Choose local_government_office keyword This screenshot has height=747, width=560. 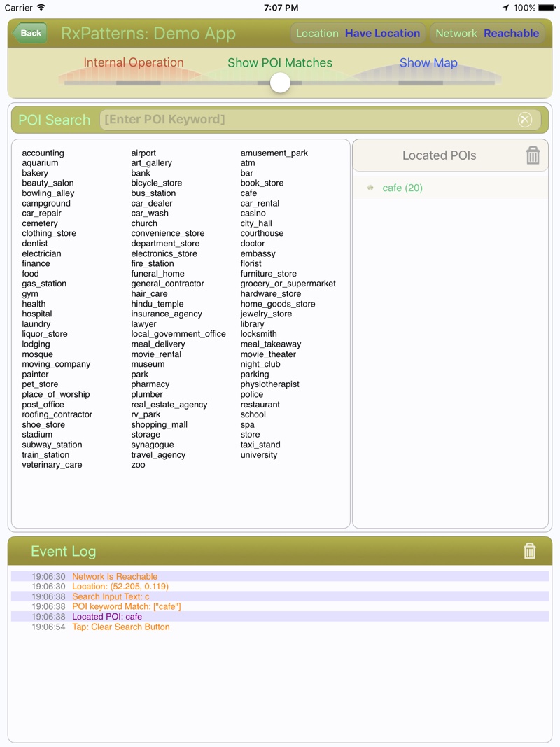[178, 334]
